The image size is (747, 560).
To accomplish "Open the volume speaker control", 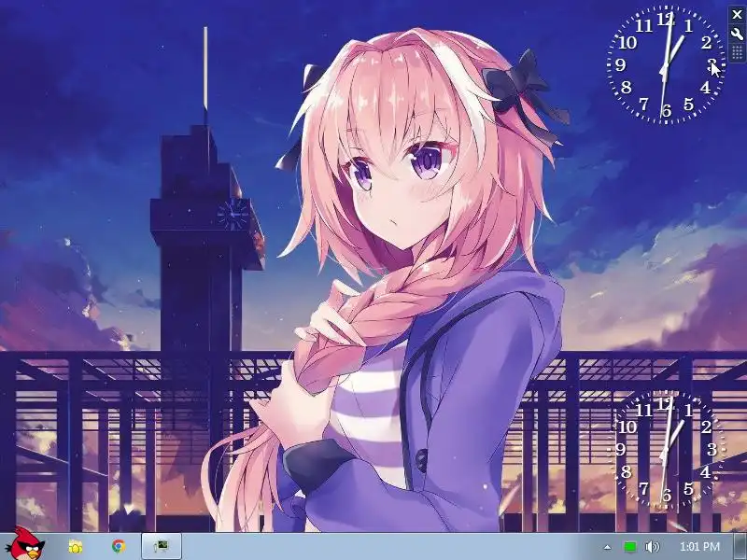I will pos(652,547).
